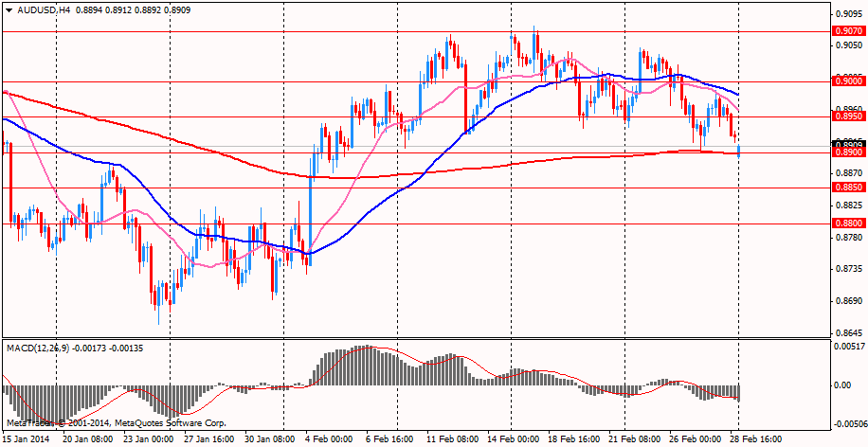The width and height of the screenshot is (868, 447).
Task: Click the 0.8780 value on price scale
Action: tap(850, 238)
